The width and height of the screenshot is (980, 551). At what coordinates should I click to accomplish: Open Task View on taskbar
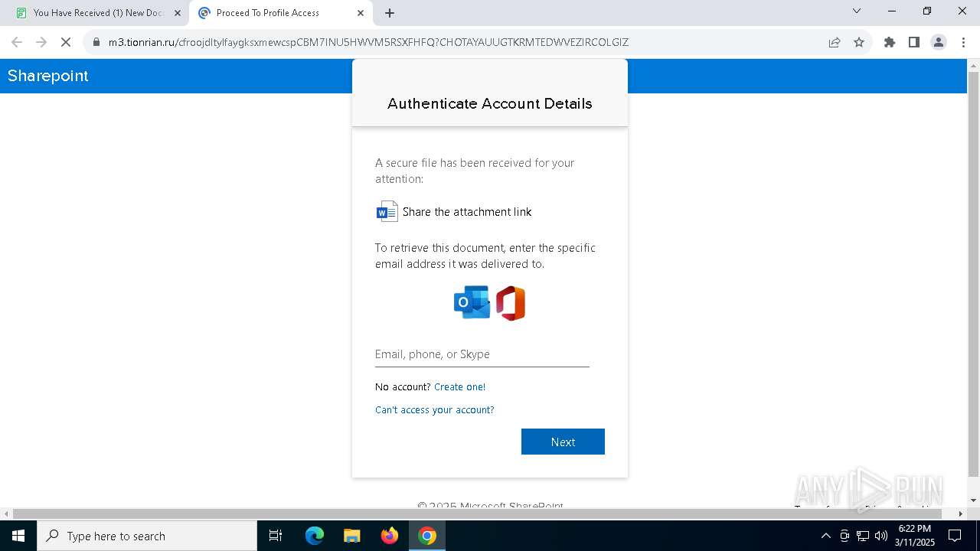[x=276, y=536]
